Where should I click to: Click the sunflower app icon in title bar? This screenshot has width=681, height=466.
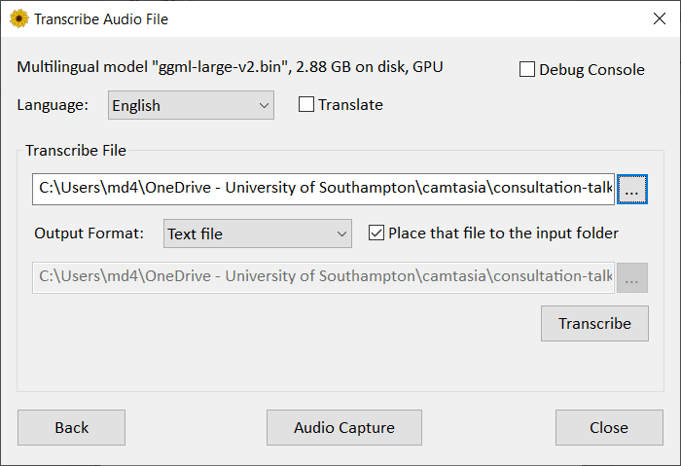[x=19, y=19]
